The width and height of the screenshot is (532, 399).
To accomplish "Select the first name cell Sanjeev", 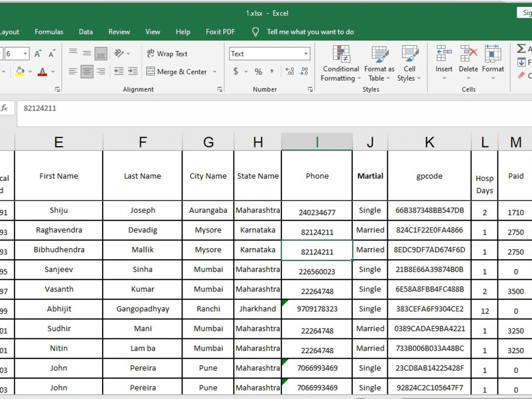I will pos(59,269).
